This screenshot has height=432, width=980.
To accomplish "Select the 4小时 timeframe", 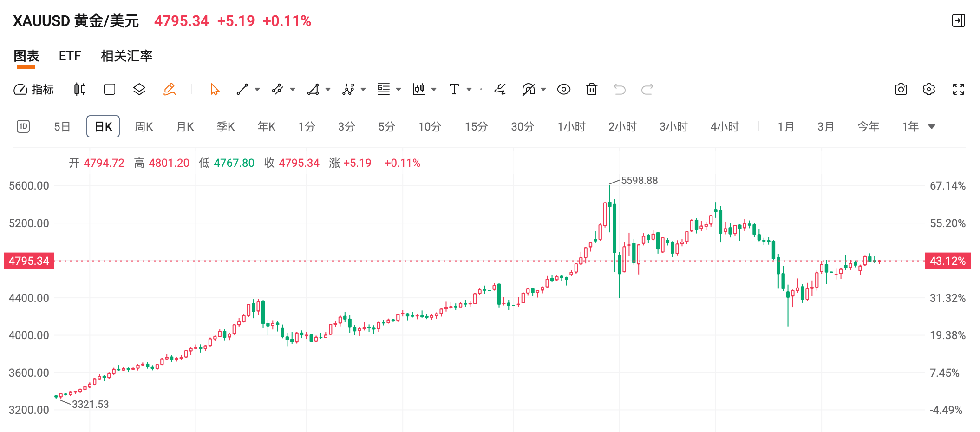I will 725,127.
